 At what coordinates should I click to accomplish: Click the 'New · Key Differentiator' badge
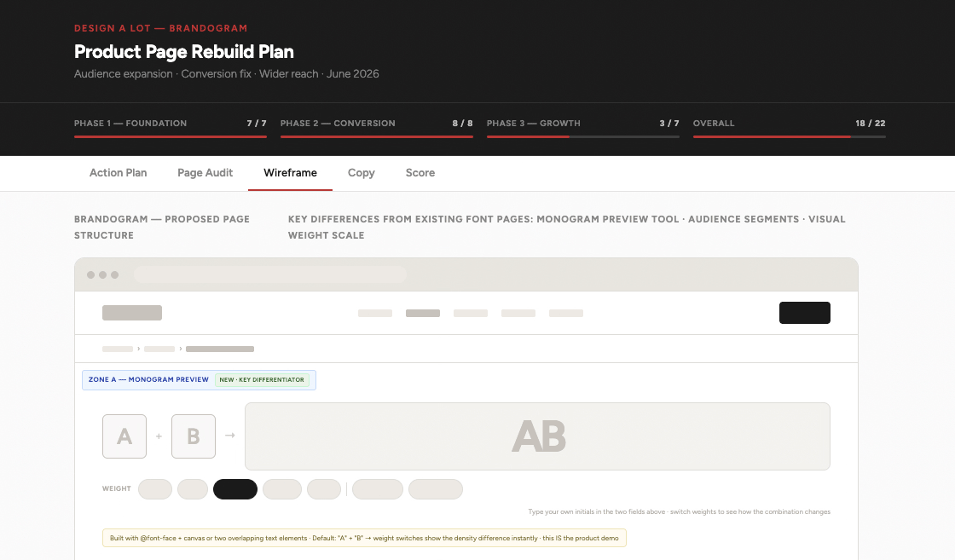[x=263, y=380]
